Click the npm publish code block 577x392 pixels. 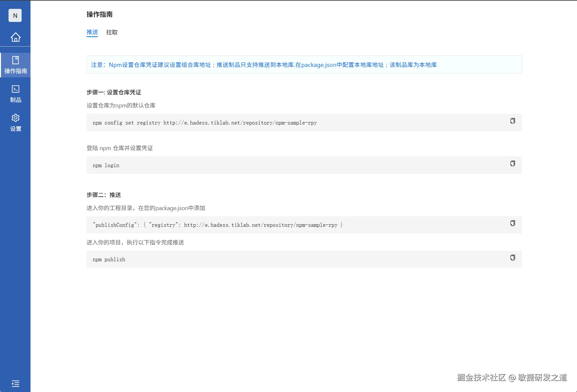coord(229,259)
